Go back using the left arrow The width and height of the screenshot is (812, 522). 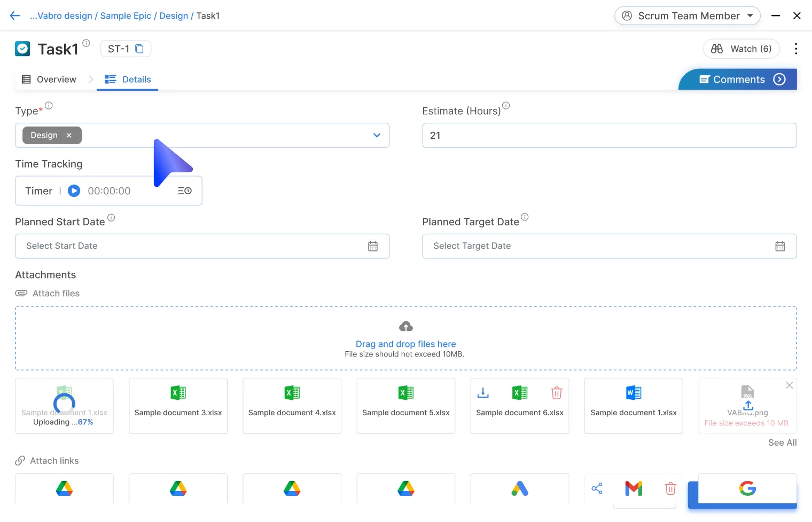coord(15,16)
